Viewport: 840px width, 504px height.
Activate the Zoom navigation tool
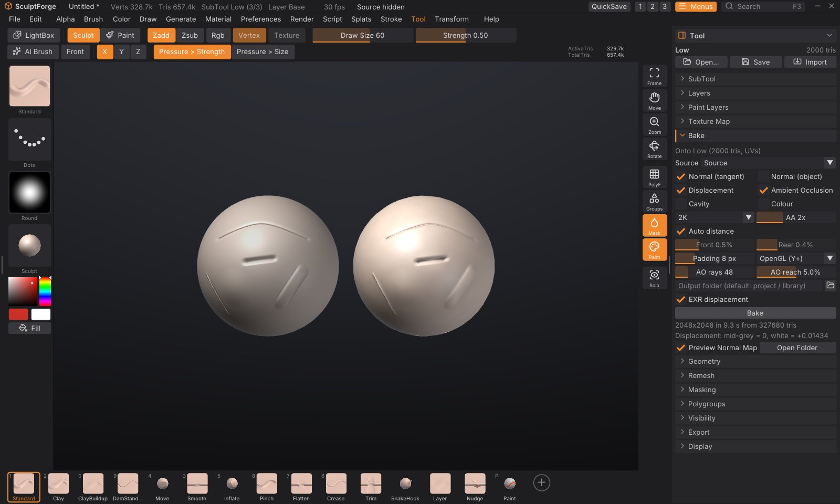pos(654,125)
